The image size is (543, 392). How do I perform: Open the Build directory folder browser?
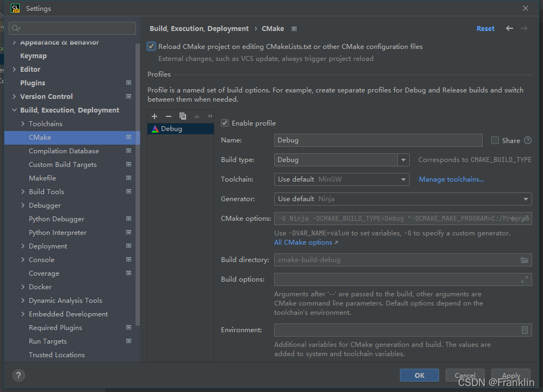pos(525,260)
